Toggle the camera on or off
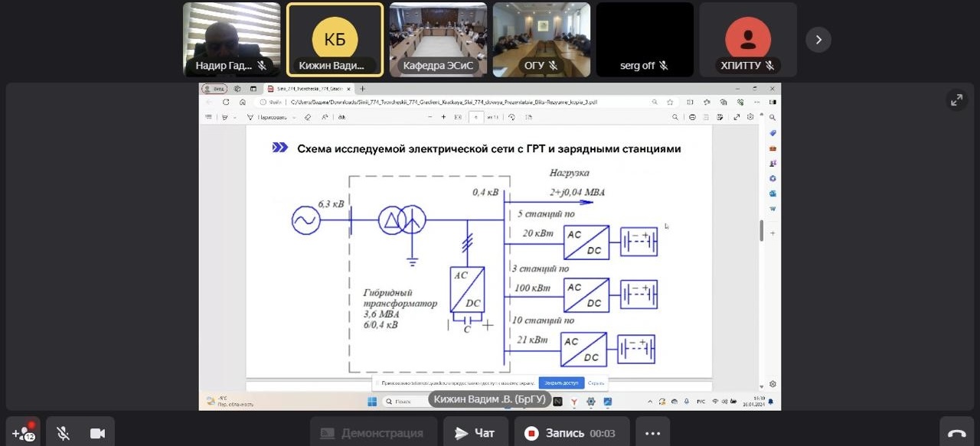Viewport: 980px width, 446px height. [97, 433]
